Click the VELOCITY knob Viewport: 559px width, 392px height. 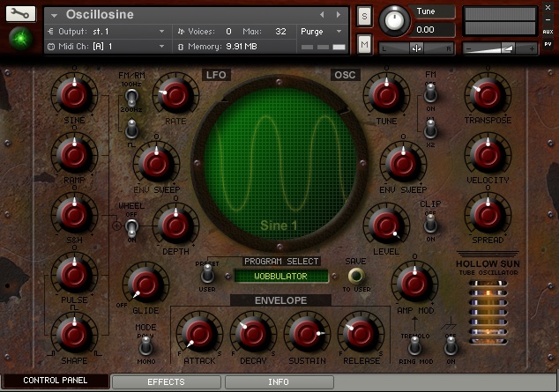[x=488, y=154]
